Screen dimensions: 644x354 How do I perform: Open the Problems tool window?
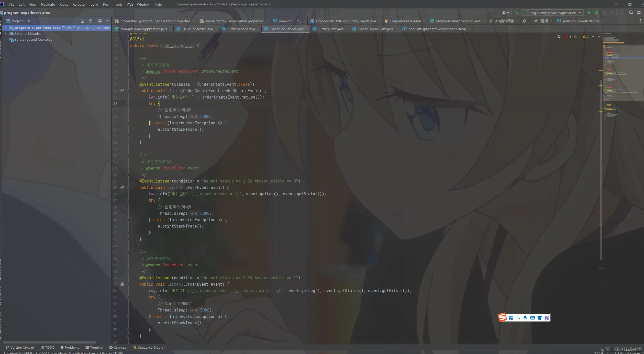tap(70, 347)
